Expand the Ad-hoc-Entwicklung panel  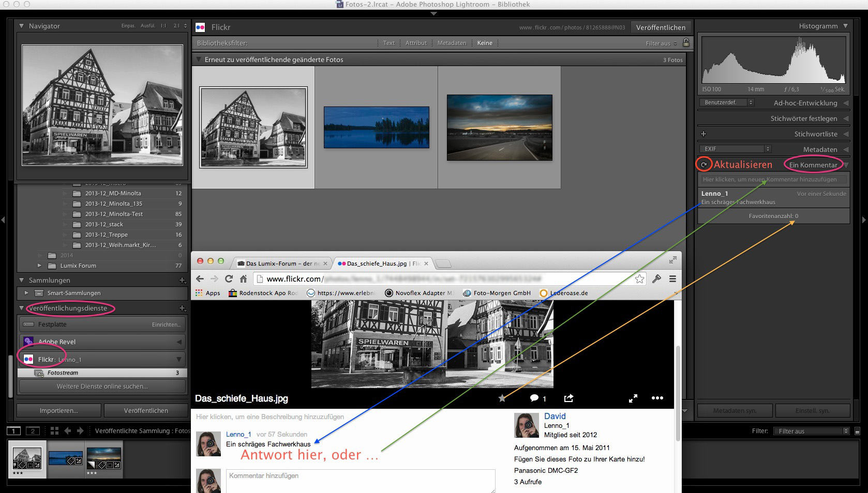click(x=846, y=103)
